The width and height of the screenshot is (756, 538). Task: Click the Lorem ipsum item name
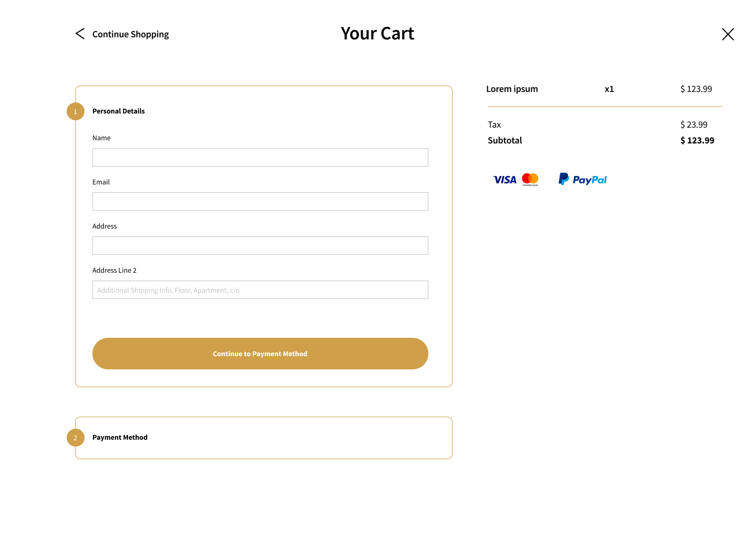point(512,89)
